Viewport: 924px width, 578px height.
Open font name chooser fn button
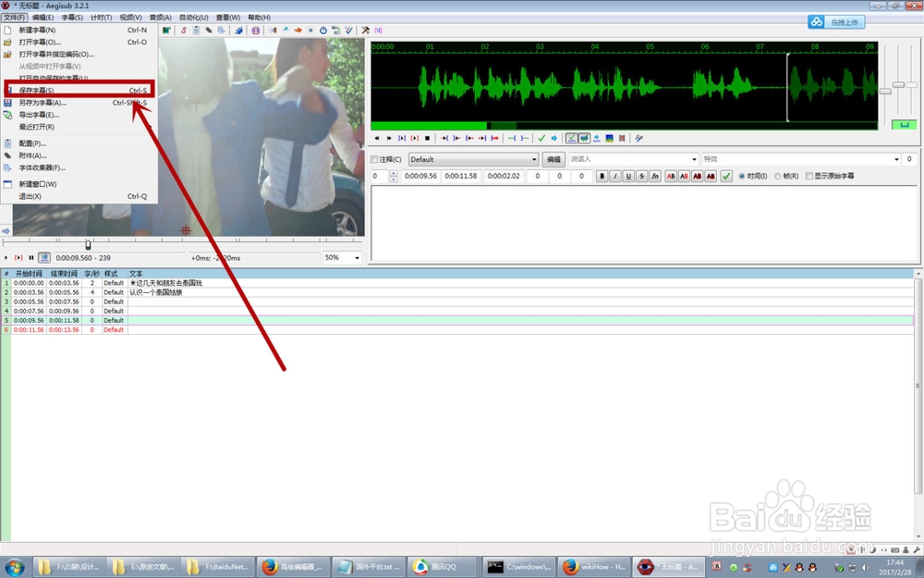tap(655, 176)
